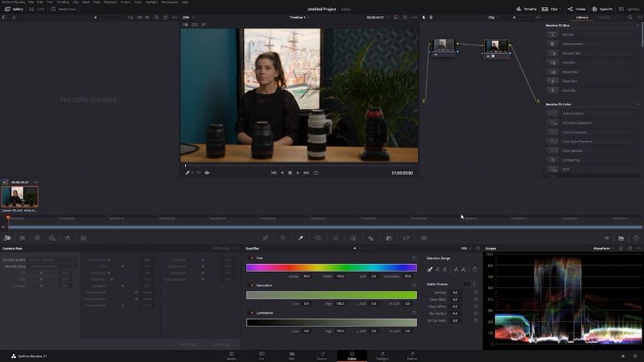Open the Fairlight menu in menu bar
644x362 pixels.
pyautogui.click(x=151, y=2)
